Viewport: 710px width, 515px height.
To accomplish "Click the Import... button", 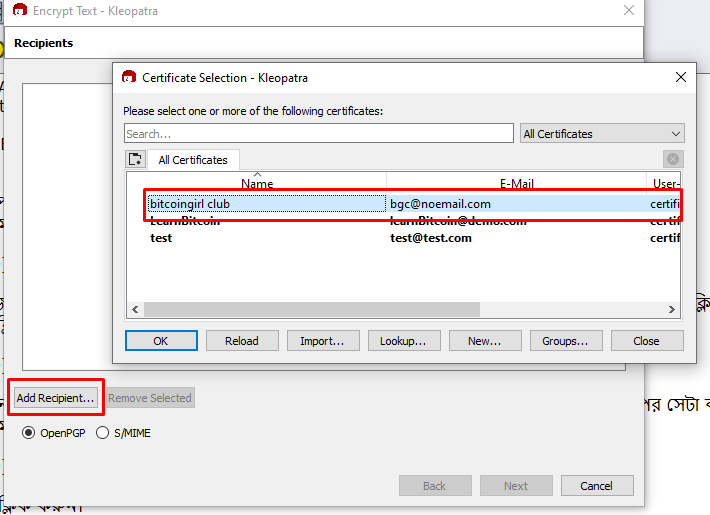I will 323,341.
